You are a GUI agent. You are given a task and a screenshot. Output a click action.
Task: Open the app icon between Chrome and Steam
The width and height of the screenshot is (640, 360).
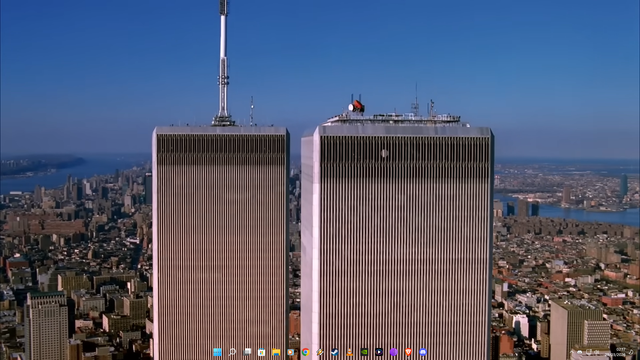(x=320, y=352)
